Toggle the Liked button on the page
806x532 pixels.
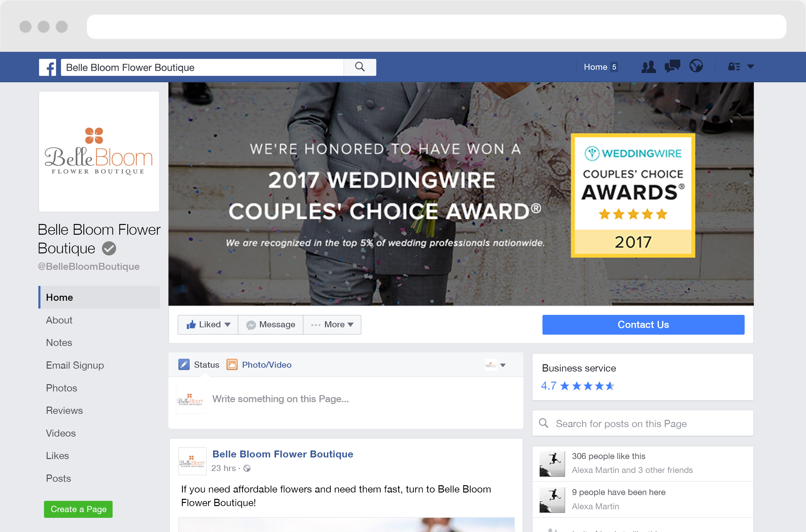click(208, 325)
